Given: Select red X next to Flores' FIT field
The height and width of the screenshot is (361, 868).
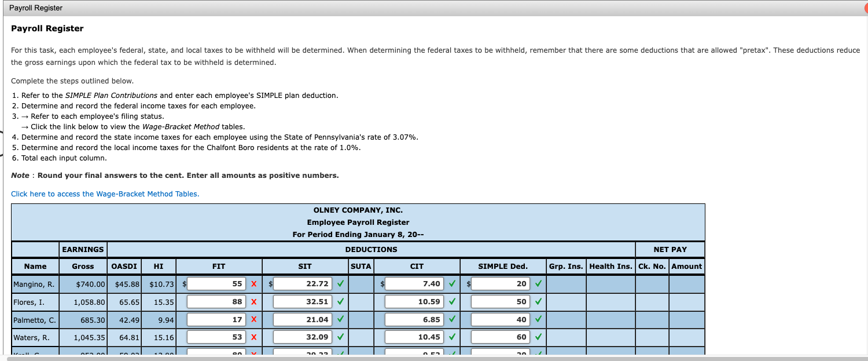Looking at the screenshot, I should tap(255, 301).
